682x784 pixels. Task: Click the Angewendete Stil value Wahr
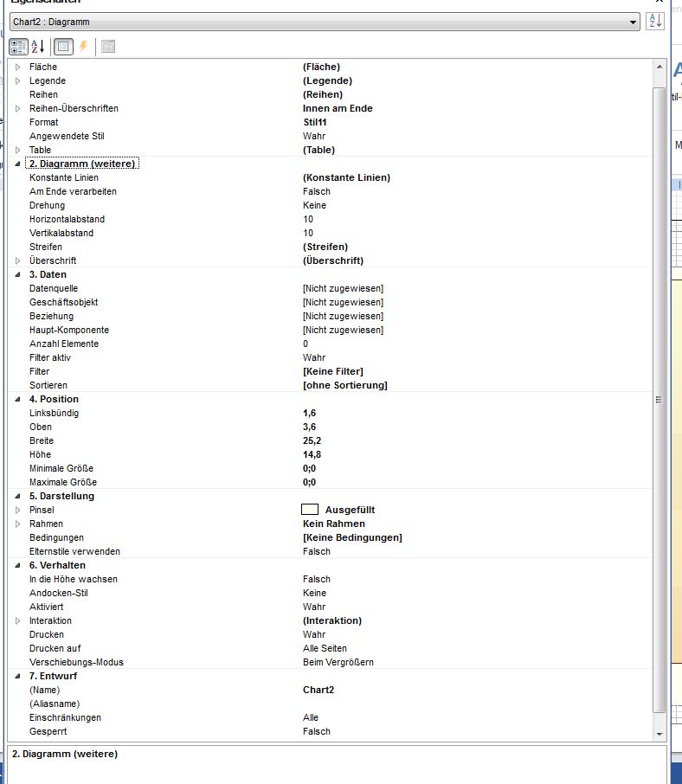(314, 136)
